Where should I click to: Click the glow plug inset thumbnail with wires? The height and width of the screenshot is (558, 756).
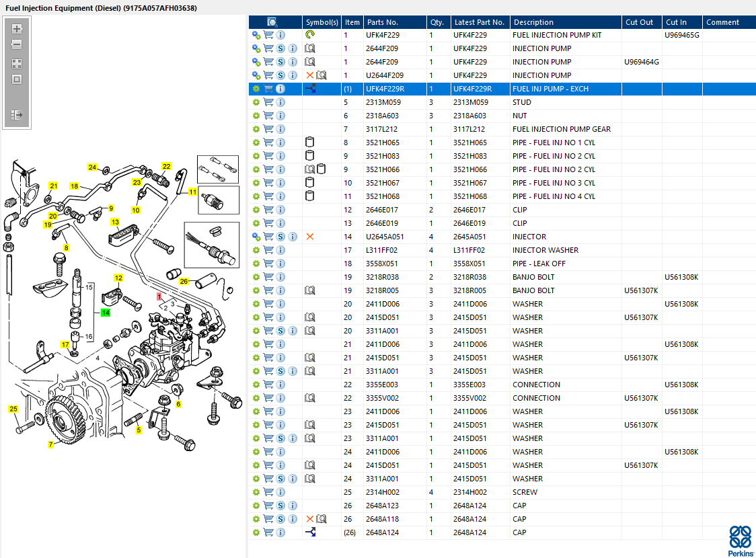coord(212,245)
